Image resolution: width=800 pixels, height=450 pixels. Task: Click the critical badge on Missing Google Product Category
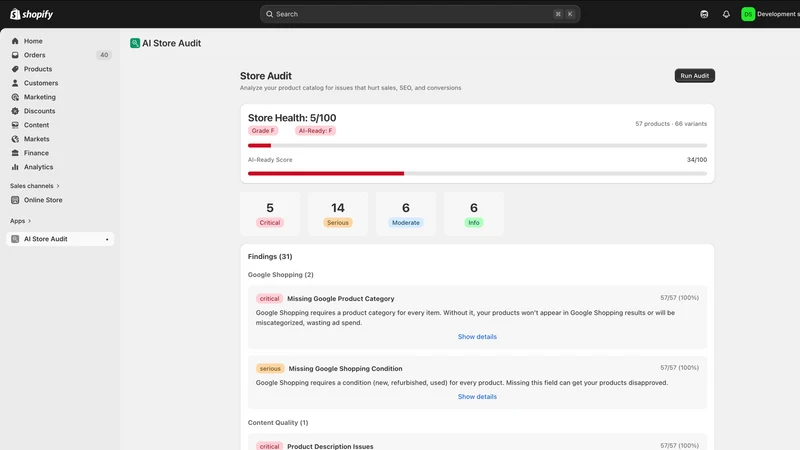269,298
